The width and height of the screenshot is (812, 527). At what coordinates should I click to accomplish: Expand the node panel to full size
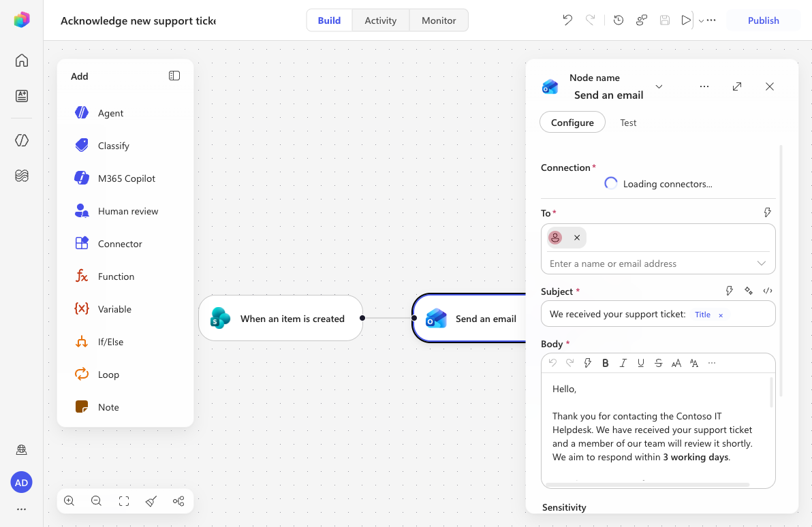click(737, 86)
